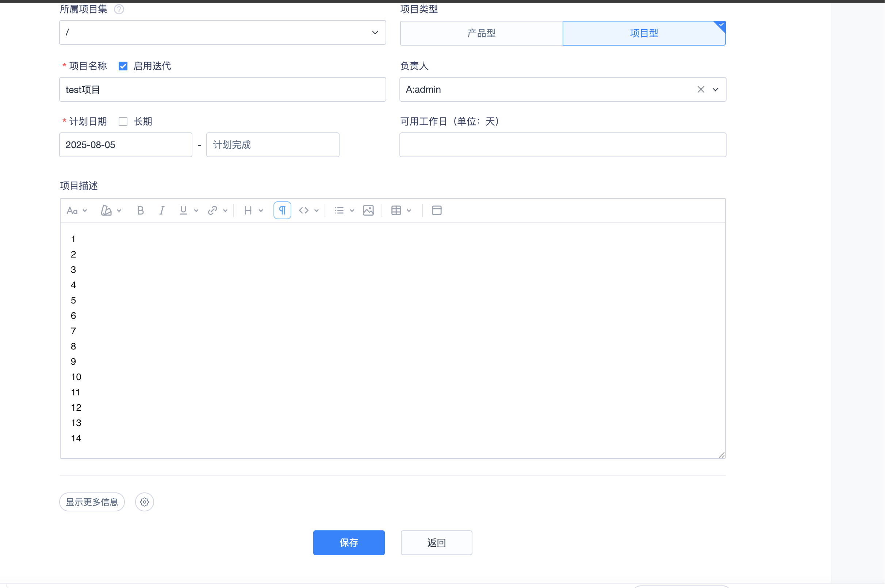The width and height of the screenshot is (885, 588).
Task: Select the 产品型 project type
Action: tap(482, 33)
